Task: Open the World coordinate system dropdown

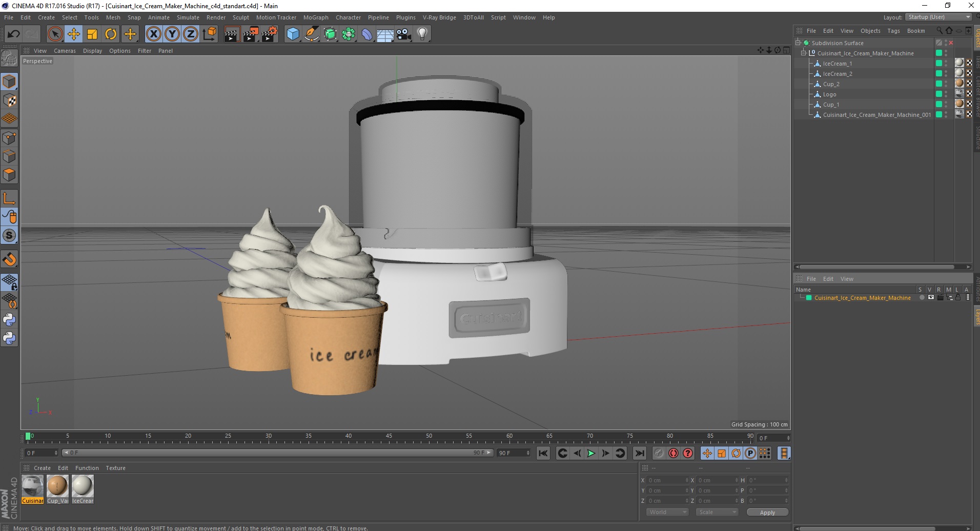Action: point(667,512)
